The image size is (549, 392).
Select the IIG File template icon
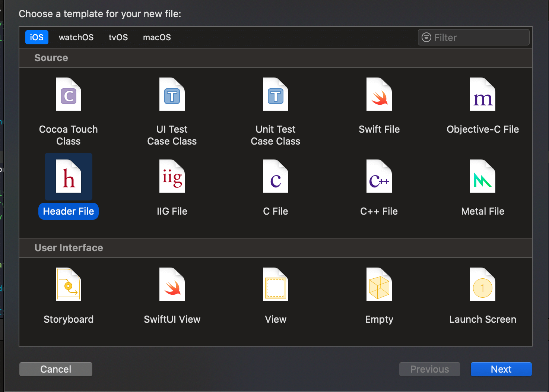(x=172, y=176)
